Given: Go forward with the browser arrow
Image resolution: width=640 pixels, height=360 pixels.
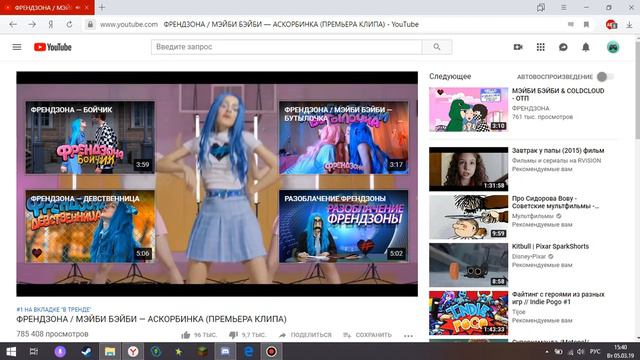Looking at the screenshot, I should tap(32, 24).
